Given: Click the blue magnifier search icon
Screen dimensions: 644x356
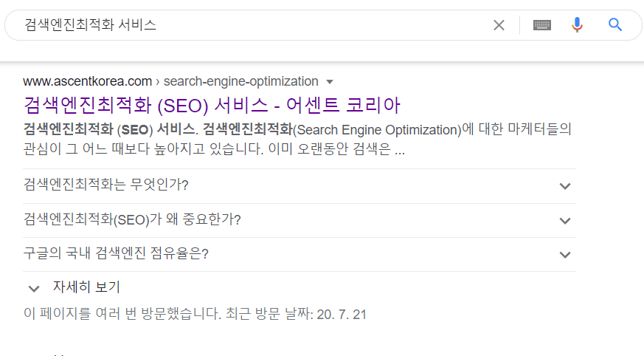Looking at the screenshot, I should 614,24.
